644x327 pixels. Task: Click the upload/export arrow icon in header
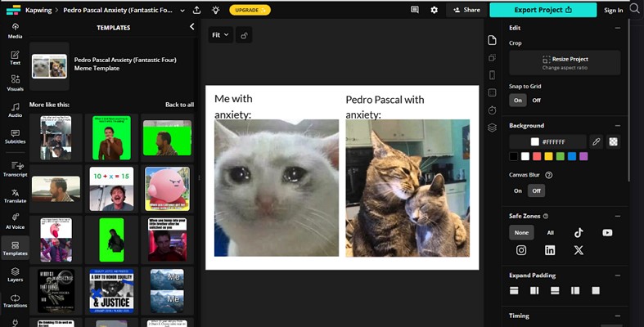click(196, 10)
